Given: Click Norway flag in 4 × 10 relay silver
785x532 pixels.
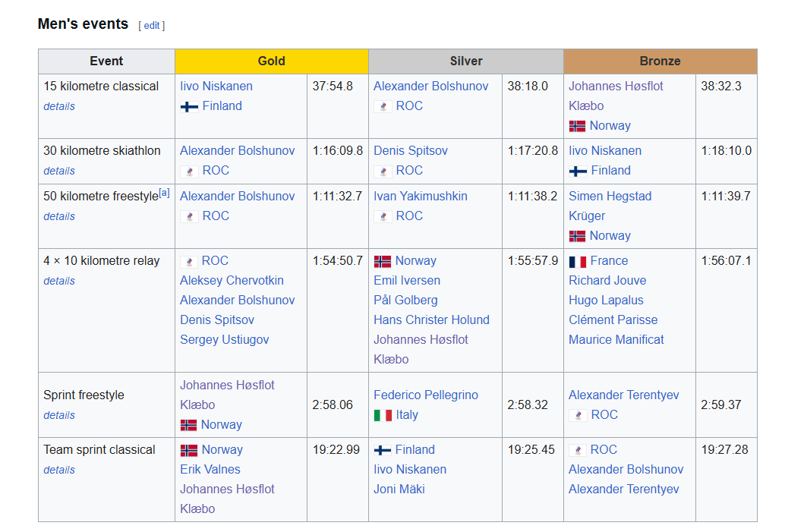Looking at the screenshot, I should [383, 261].
